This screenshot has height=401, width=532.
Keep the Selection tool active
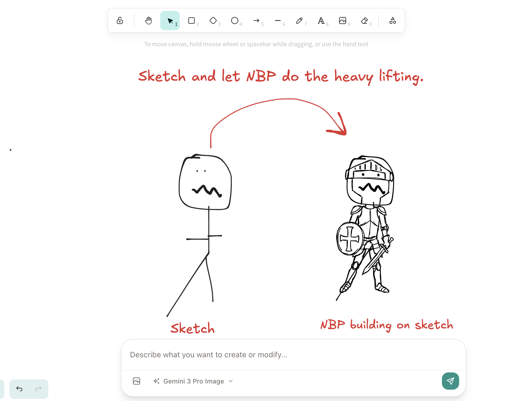pos(170,21)
